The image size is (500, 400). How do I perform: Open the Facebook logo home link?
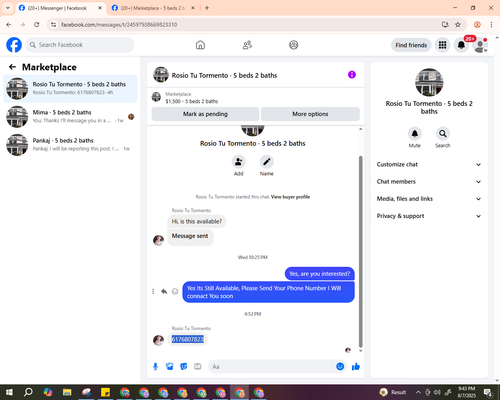pos(14,45)
